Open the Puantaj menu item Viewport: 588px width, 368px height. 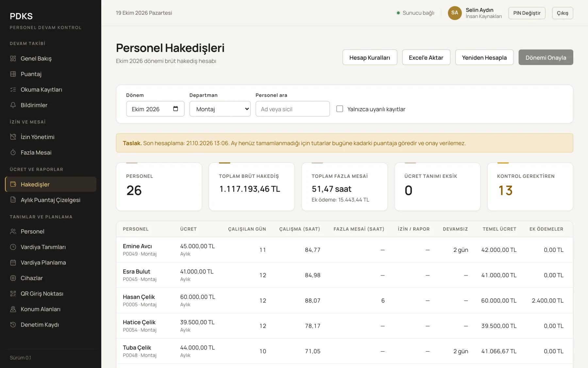51,74
